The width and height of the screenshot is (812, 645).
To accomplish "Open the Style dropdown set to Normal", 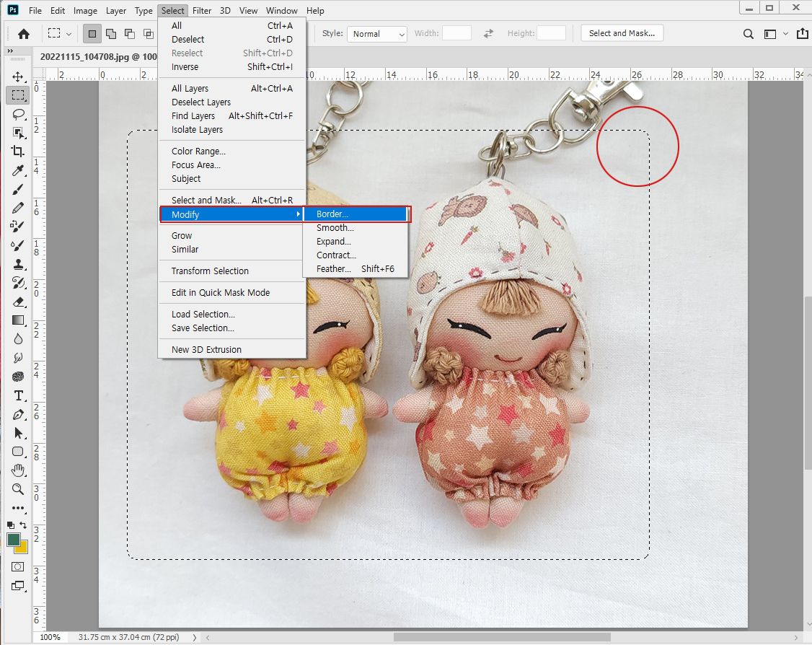I will [x=377, y=34].
